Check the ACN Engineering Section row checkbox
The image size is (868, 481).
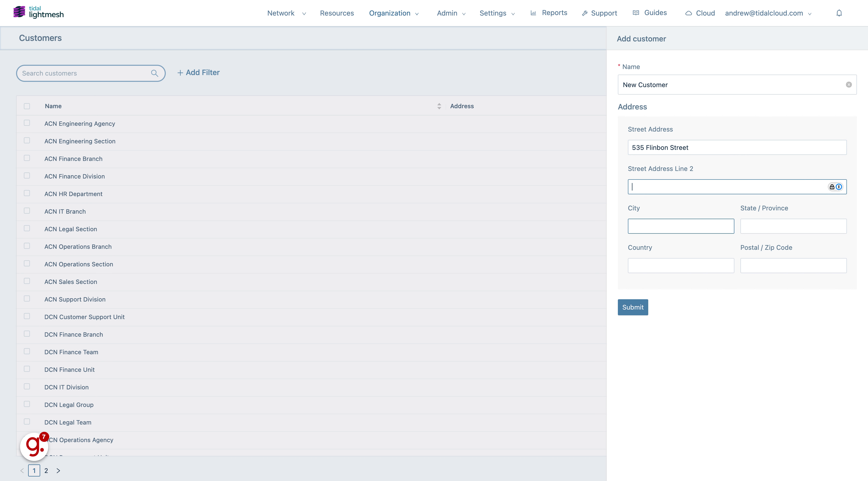(x=27, y=141)
